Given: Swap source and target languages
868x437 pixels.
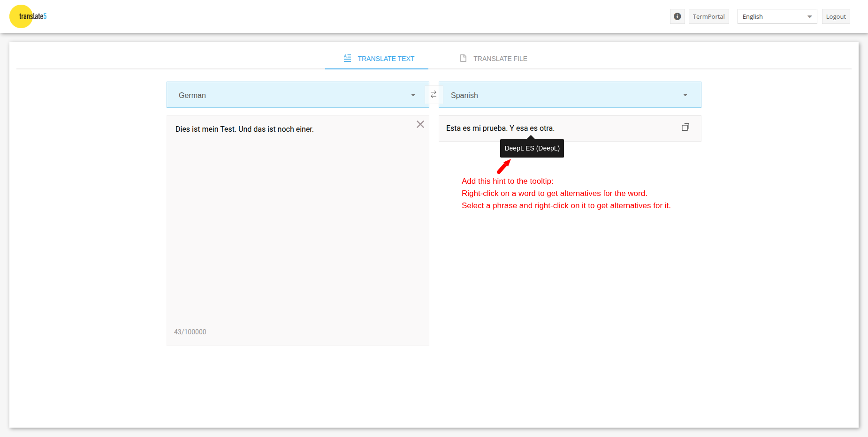Looking at the screenshot, I should 434,94.
